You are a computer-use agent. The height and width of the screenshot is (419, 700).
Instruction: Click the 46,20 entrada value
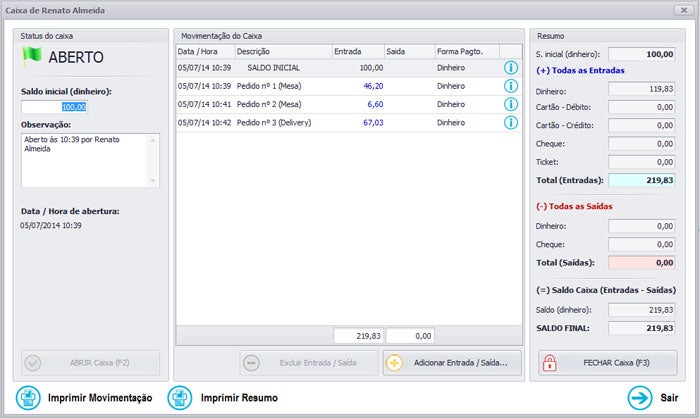click(x=373, y=86)
